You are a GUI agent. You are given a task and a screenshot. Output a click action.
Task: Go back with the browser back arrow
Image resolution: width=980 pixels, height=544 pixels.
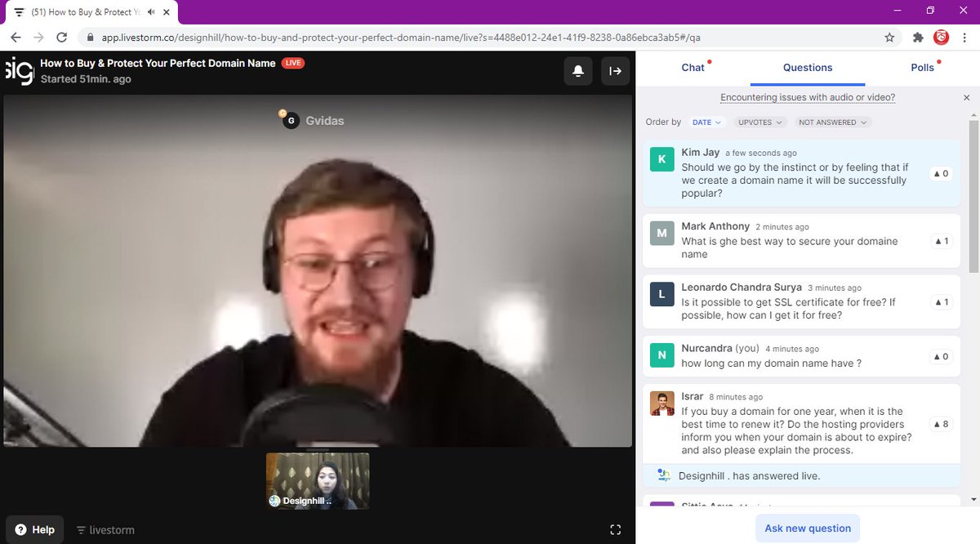click(x=16, y=37)
